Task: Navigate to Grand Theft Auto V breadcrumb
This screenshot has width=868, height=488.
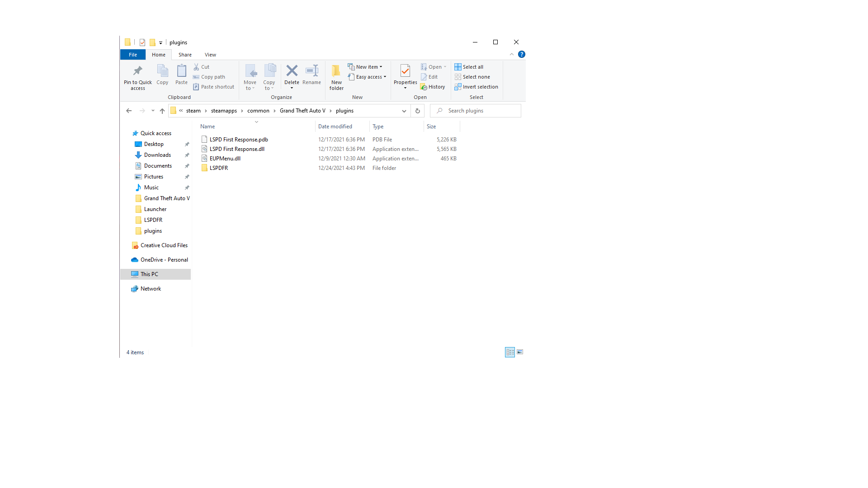Action: pyautogui.click(x=302, y=111)
